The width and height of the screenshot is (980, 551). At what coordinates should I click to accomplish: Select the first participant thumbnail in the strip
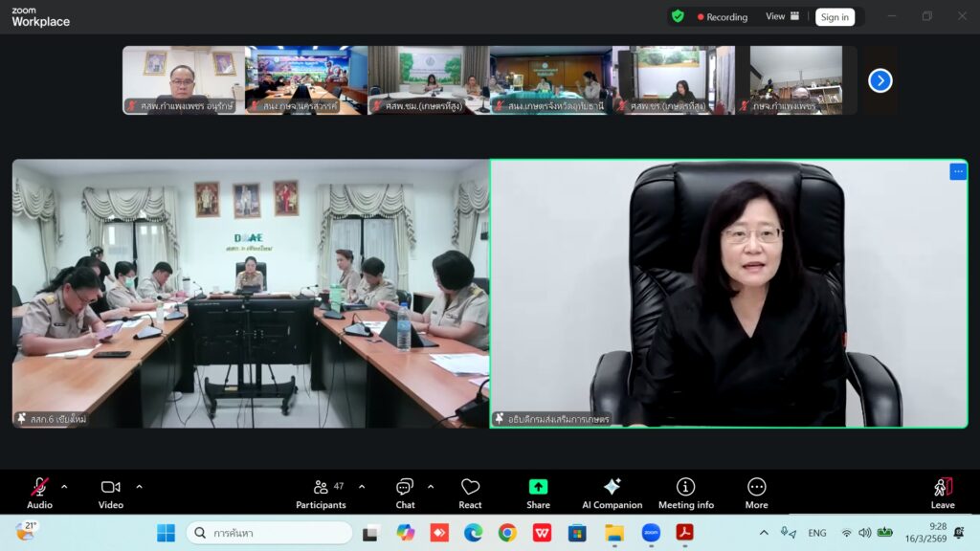tap(182, 80)
